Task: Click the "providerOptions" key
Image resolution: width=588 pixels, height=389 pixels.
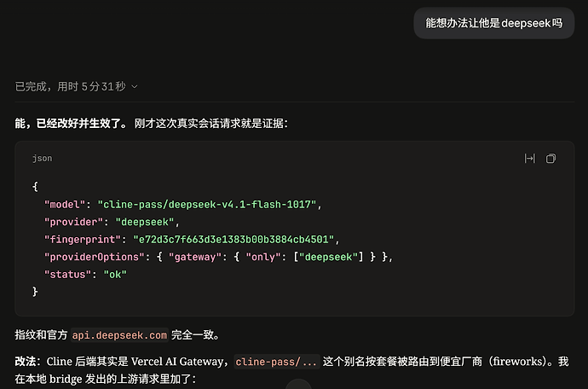Action: pos(94,258)
